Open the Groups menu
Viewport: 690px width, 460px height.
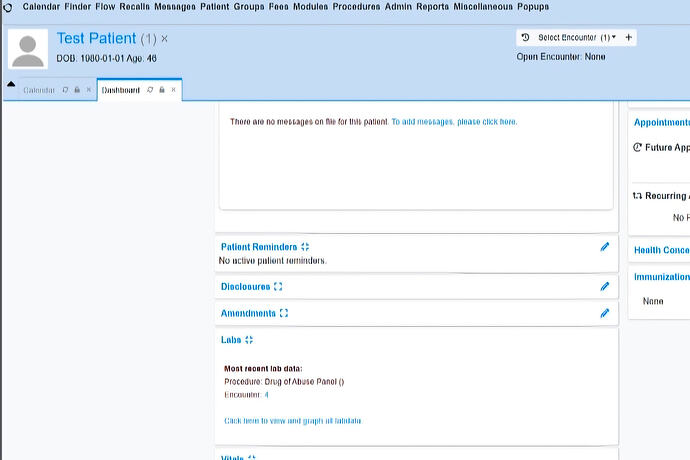click(249, 7)
